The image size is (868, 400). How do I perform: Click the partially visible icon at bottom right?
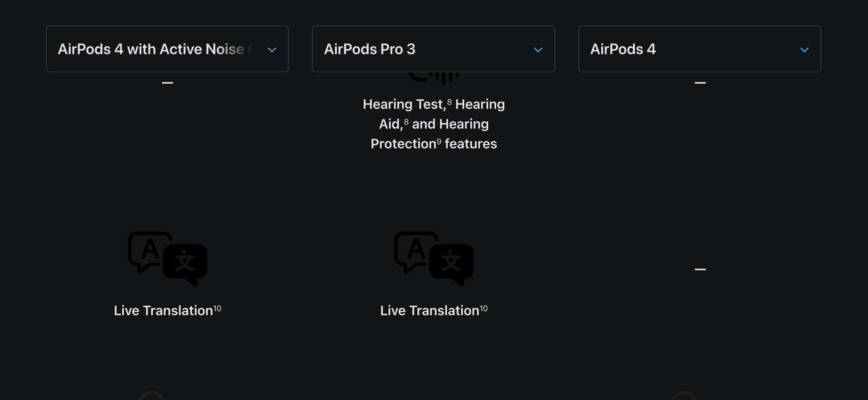point(684,396)
